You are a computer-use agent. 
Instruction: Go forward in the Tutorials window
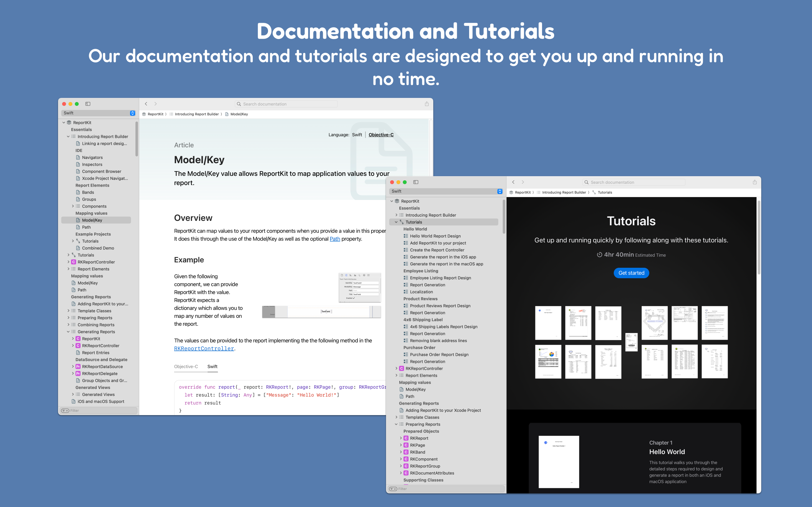coord(523,182)
